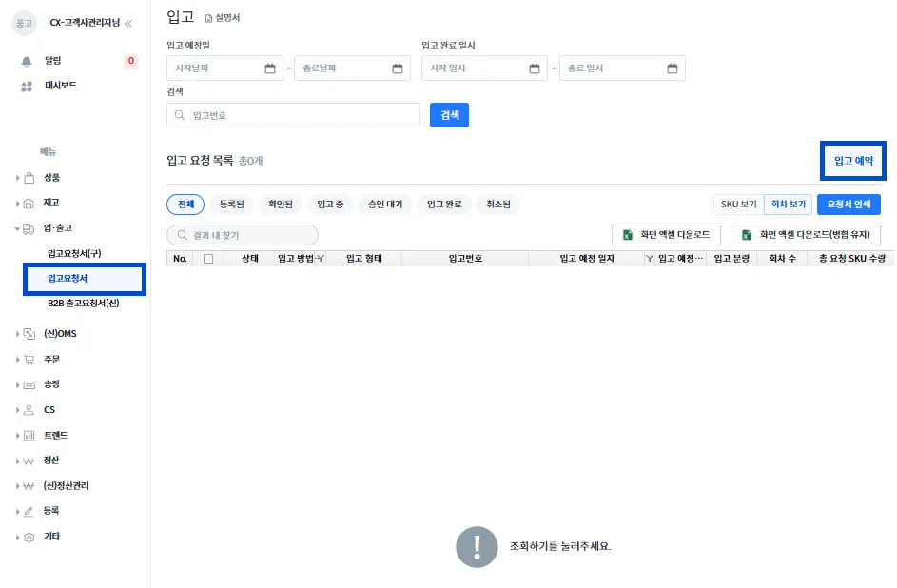897x588 pixels.
Task: Click filter icon on 입고 방법 column
Action: tap(321, 259)
